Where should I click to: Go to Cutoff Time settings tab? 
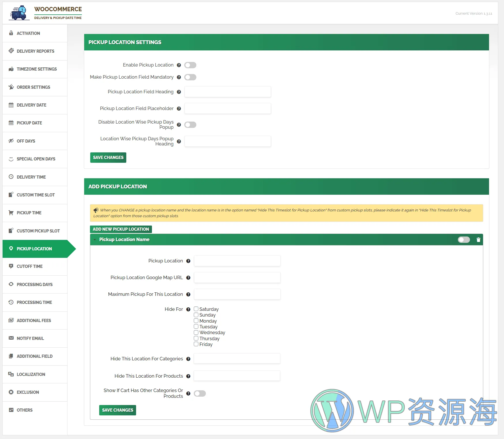click(x=29, y=266)
